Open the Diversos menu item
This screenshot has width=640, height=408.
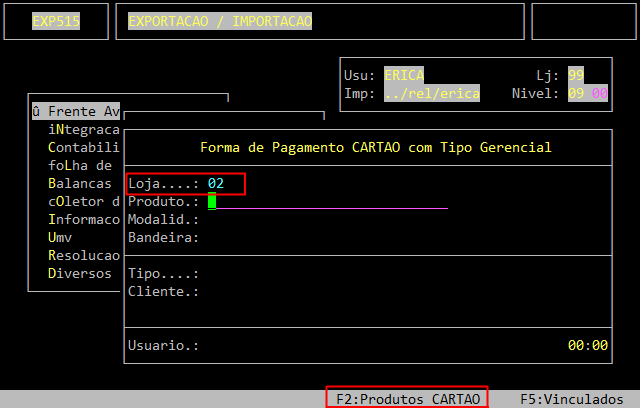80,273
